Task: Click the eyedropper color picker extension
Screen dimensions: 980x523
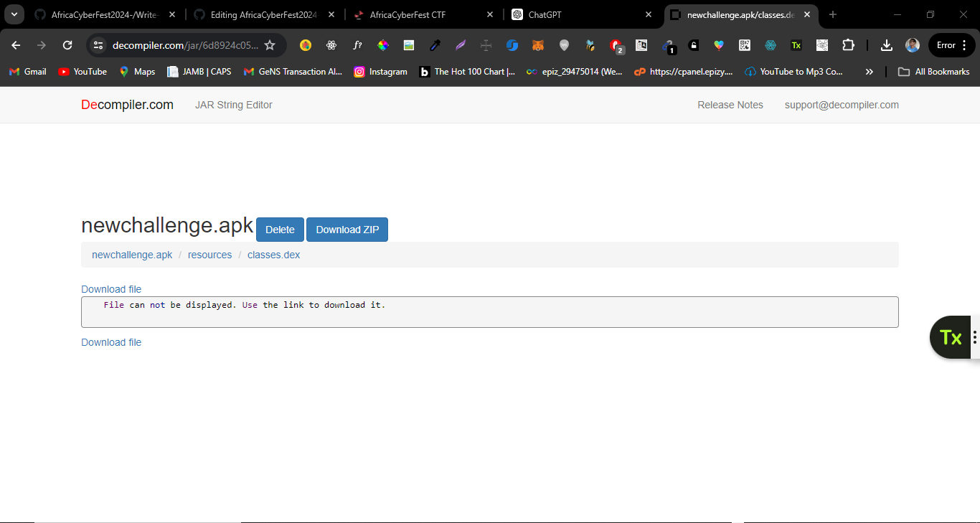Action: [435, 45]
